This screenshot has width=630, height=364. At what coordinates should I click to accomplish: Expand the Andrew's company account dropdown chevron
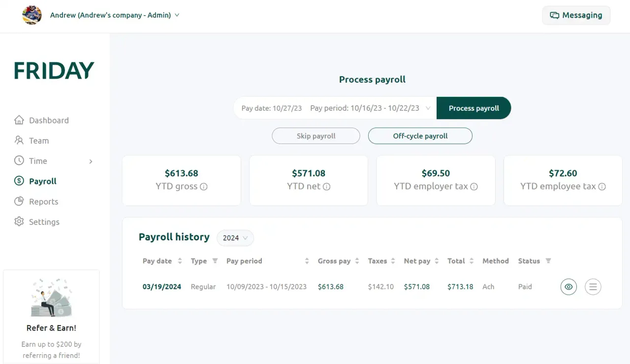click(x=177, y=15)
